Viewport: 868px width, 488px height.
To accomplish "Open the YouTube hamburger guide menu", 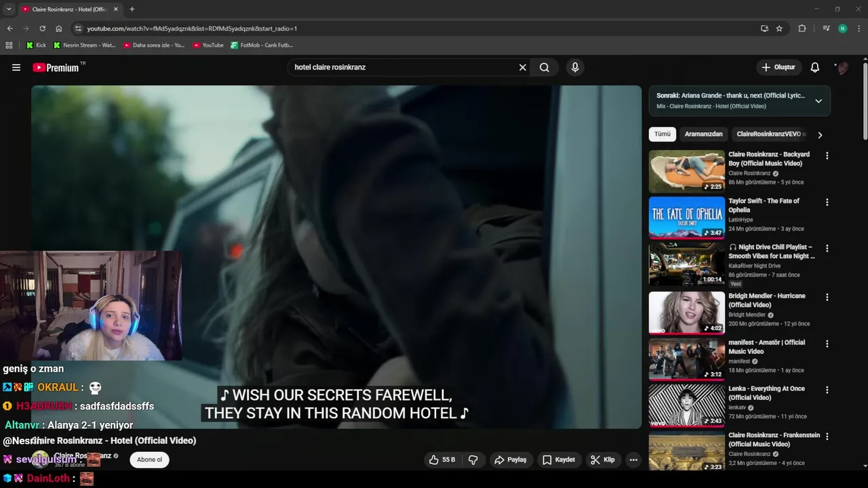I will click(16, 68).
